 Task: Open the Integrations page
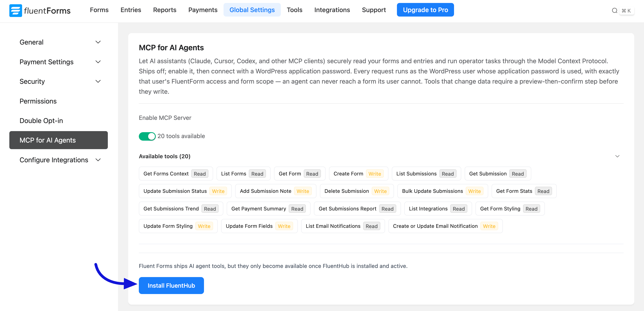point(332,10)
